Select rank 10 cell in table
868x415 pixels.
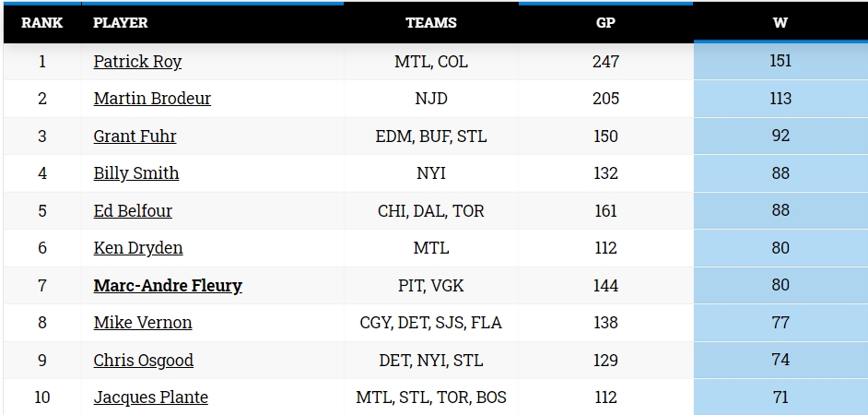tap(42, 397)
